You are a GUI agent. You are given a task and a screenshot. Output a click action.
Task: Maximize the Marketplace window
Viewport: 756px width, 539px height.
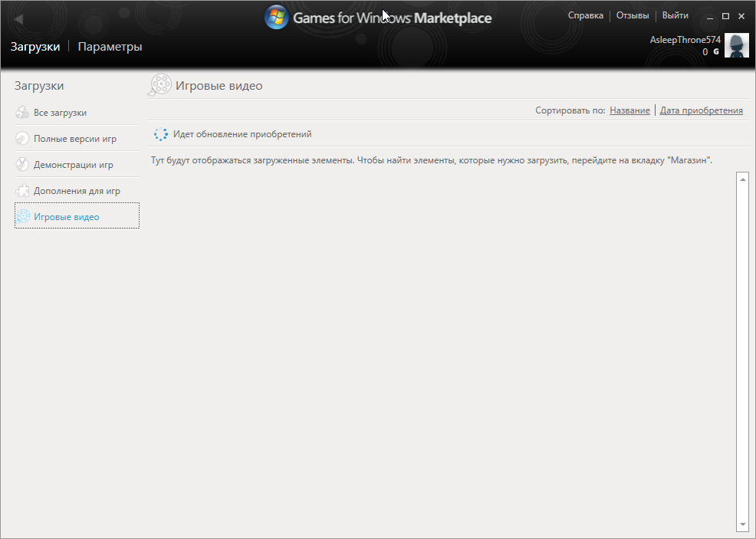[x=725, y=16]
